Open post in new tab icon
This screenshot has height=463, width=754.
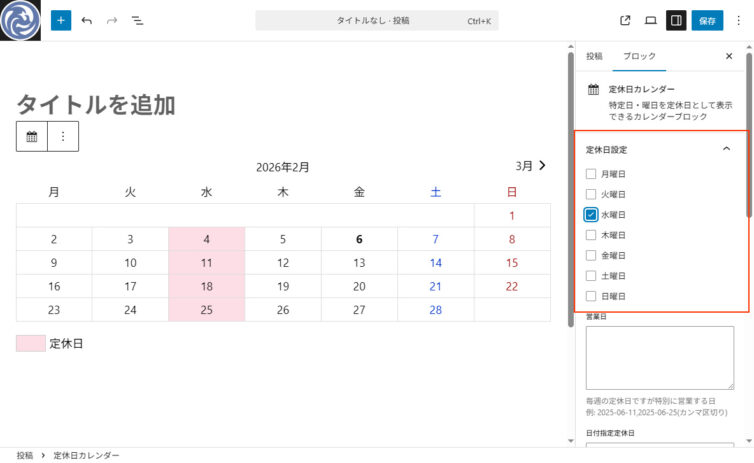[x=626, y=20]
